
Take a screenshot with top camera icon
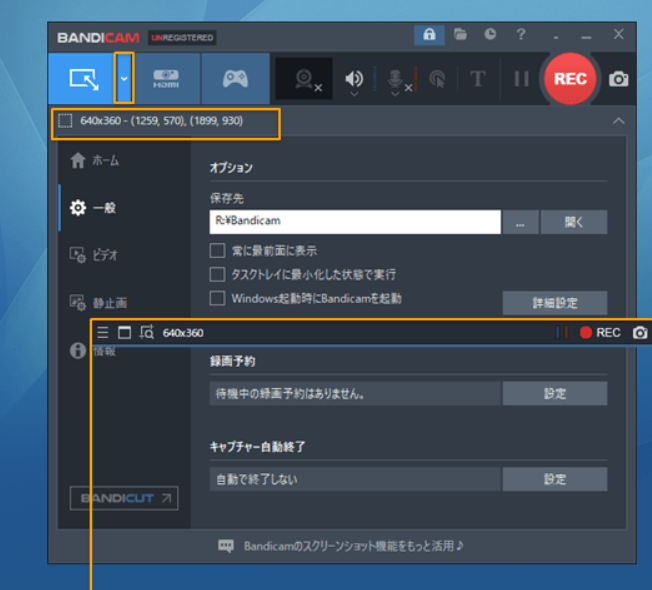click(619, 79)
